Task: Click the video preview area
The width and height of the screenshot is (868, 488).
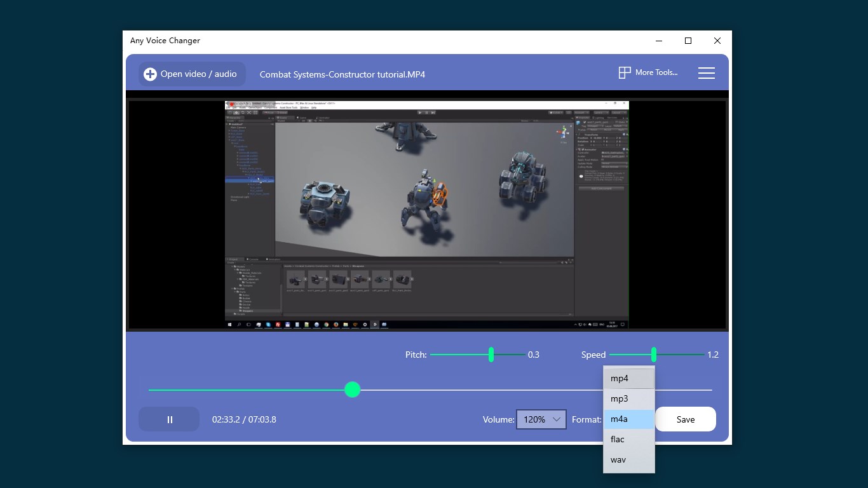Action: 426,213
